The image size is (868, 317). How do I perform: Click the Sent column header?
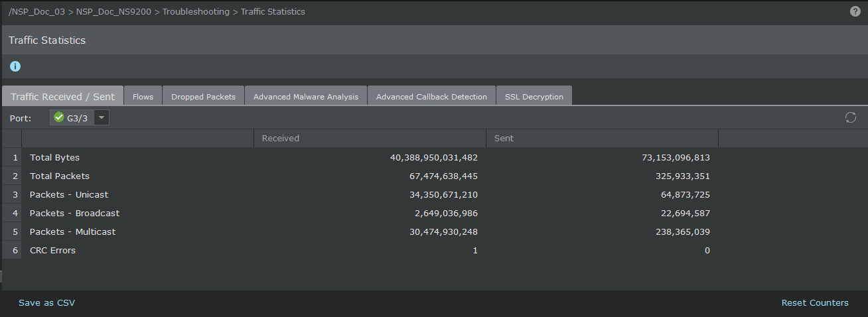point(602,139)
